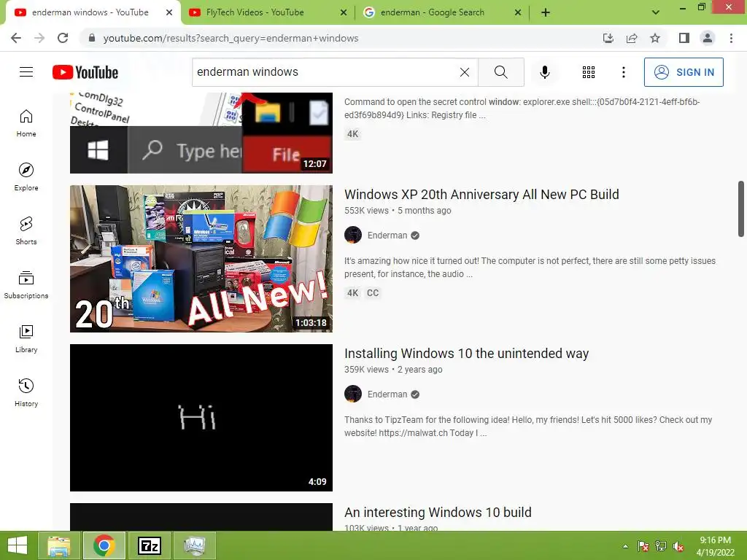Open Enderman channel name under Windows XP video
The image size is (747, 560).
click(x=387, y=236)
